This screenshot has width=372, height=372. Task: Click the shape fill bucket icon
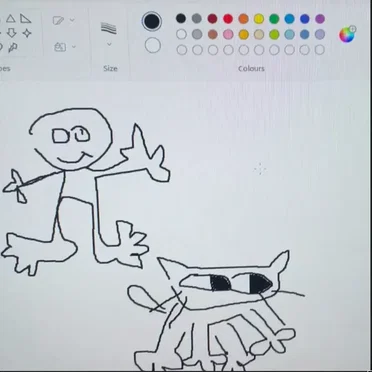coord(60,47)
